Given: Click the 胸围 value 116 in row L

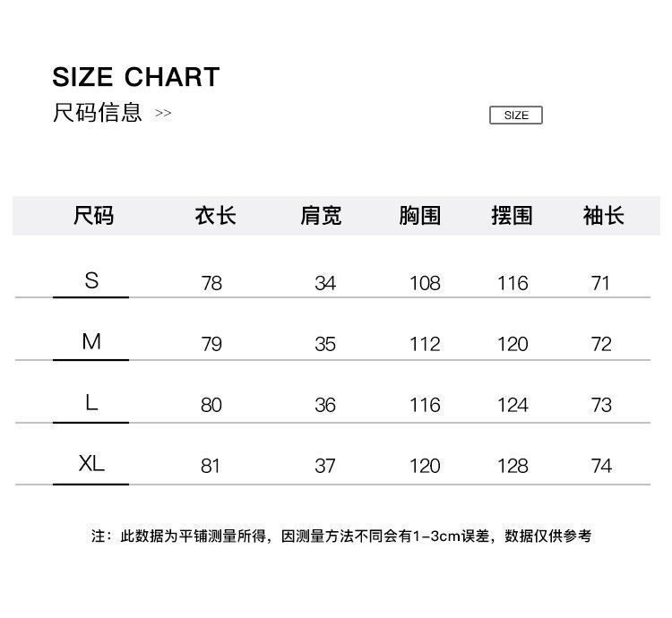Looking at the screenshot, I should [425, 406].
